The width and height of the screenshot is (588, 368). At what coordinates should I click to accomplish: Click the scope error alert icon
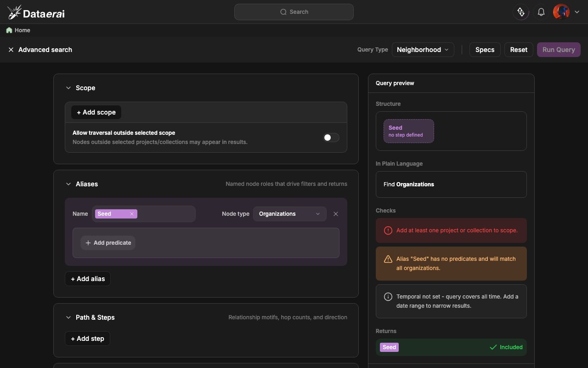click(388, 230)
